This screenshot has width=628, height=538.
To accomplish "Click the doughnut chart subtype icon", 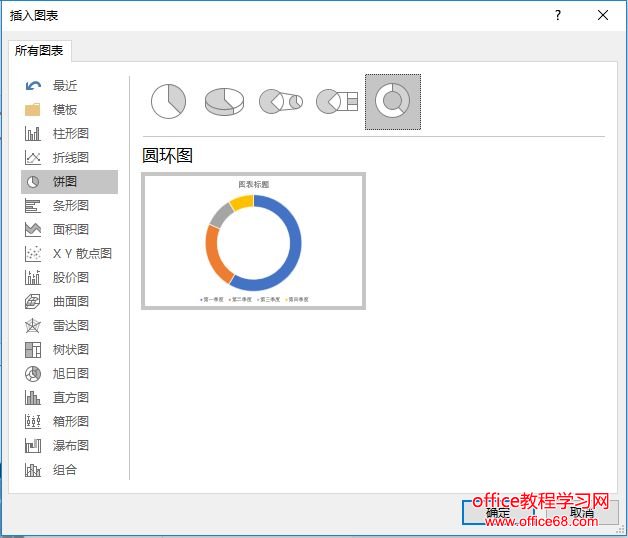I will [x=393, y=102].
